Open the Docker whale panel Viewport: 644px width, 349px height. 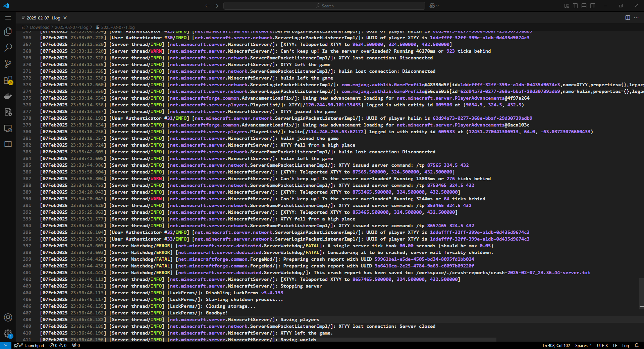(8, 96)
